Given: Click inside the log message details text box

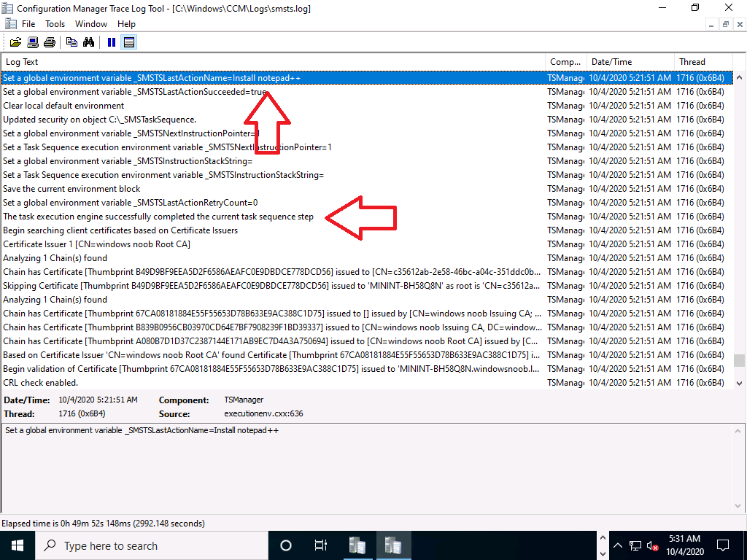Looking at the screenshot, I should pos(367,467).
